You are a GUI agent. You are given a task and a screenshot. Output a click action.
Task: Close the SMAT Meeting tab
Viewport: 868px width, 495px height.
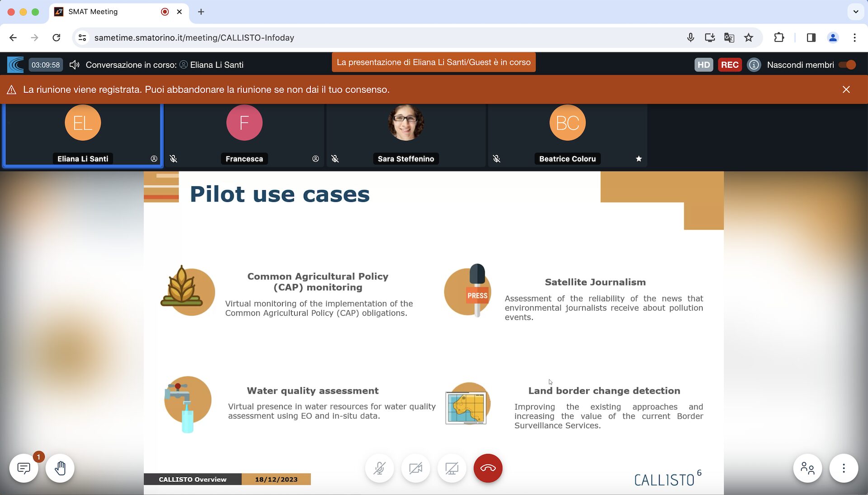coord(179,12)
